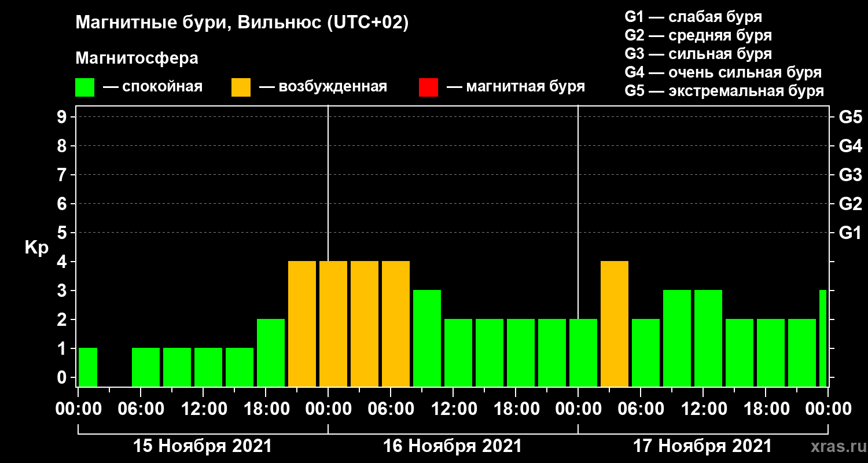Image resolution: width=868 pixels, height=463 pixels.
Task: Select the title 'Магнитные бури, Вильнюс (UTC+02)'
Action: click(242, 23)
